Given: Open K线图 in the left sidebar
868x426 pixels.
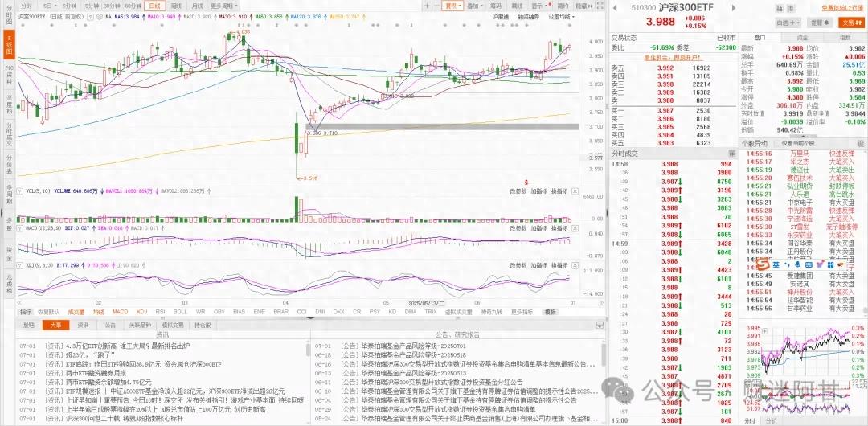Looking at the screenshot, I should [x=9, y=46].
